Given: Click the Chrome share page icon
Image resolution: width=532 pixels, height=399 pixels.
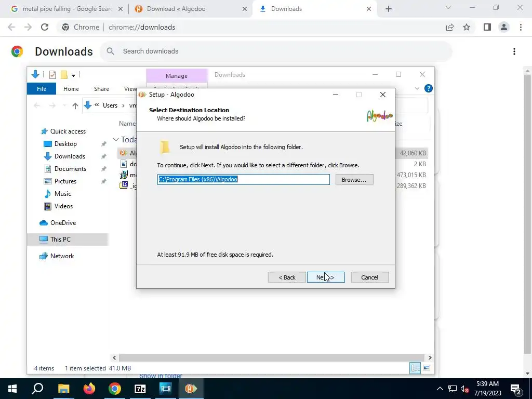Looking at the screenshot, I should [x=450, y=27].
